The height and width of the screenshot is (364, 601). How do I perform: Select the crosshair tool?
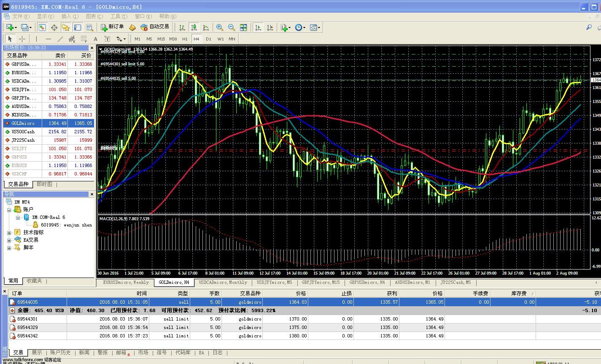tap(22, 39)
